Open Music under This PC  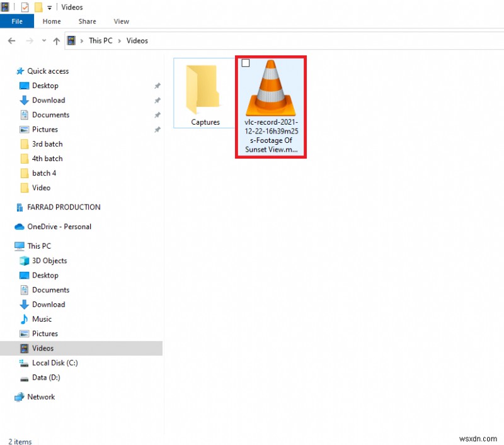point(42,319)
